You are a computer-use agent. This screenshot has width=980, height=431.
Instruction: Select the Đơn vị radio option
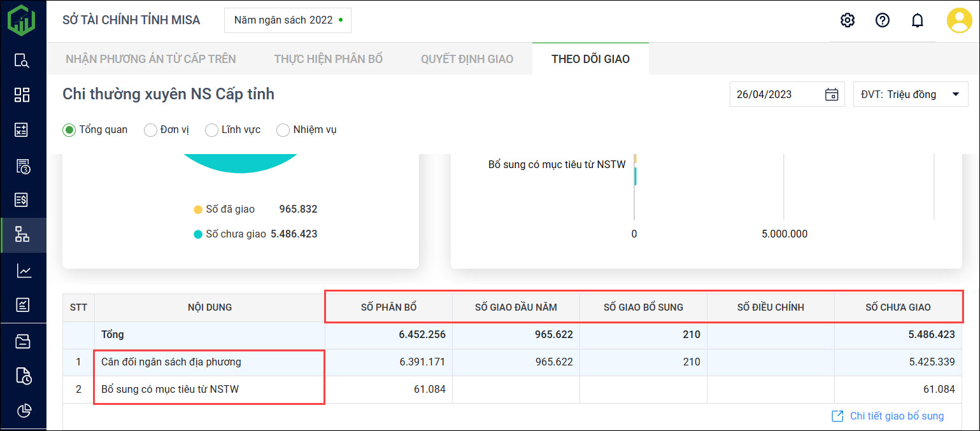[x=150, y=130]
